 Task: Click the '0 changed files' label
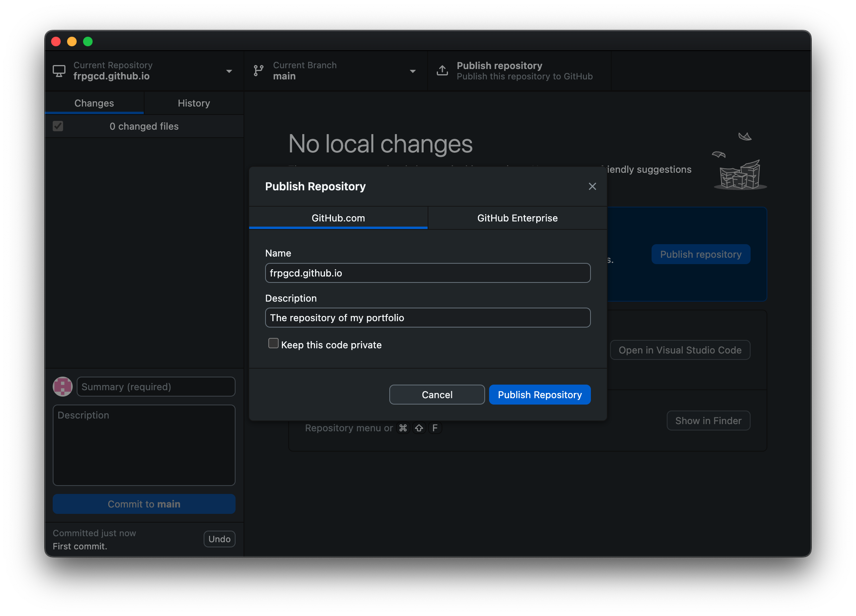144,126
